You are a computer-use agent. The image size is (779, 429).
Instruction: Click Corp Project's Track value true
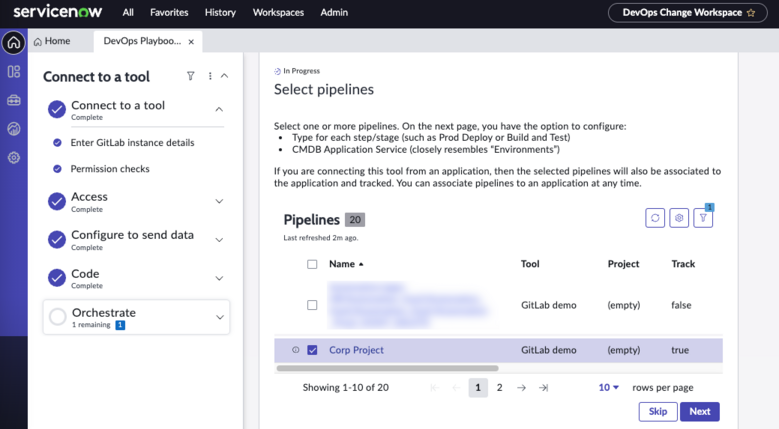coord(680,350)
